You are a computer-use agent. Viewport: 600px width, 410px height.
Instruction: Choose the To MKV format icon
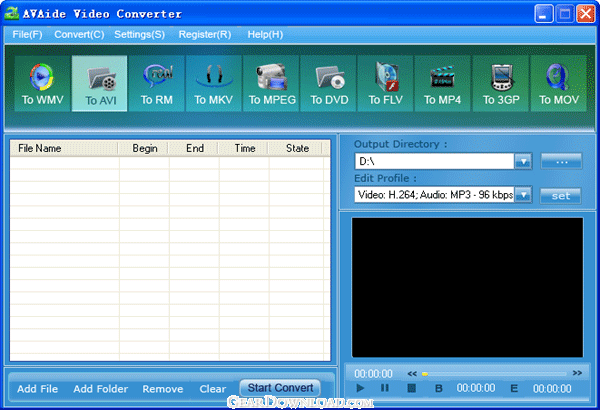[x=214, y=83]
